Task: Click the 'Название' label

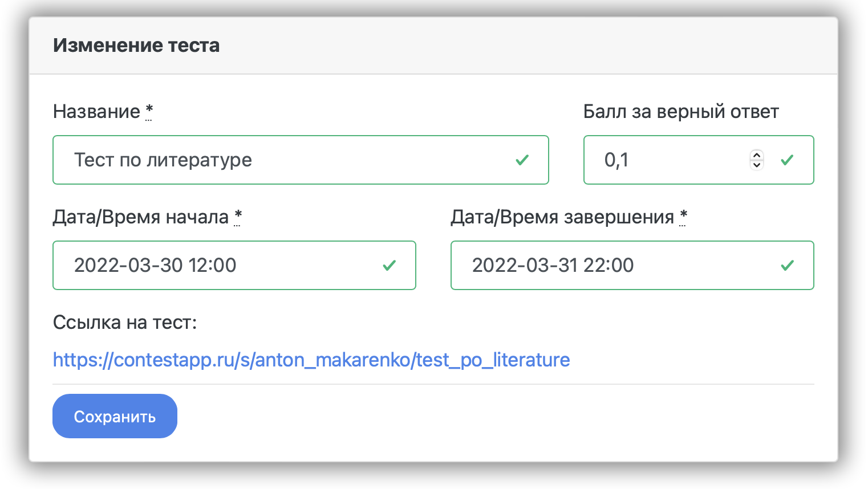Action: [96, 112]
